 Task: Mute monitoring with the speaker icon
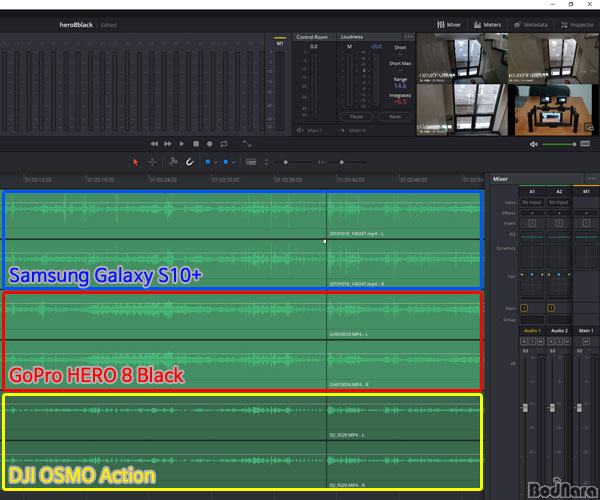tap(533, 144)
